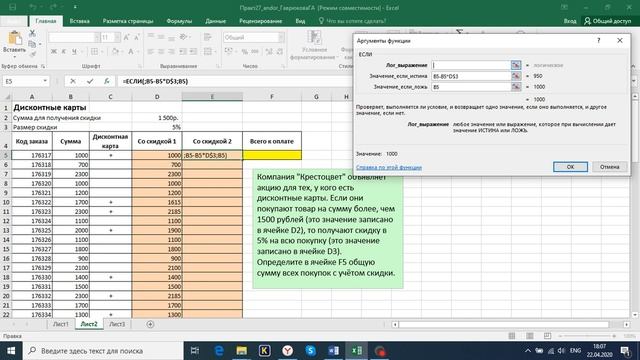
Task: Open the Рецензирование ribbon tab
Action: (260, 21)
